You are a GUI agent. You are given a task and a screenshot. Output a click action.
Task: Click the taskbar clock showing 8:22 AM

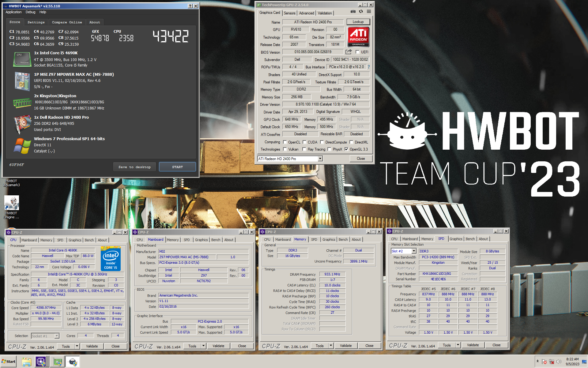click(572, 362)
